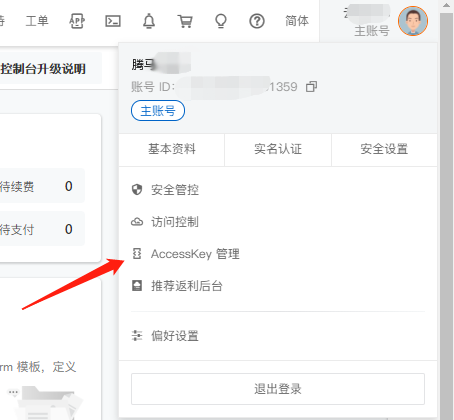This screenshot has height=420, width=454.
Task: Click the lightbulb suggestions icon
Action: [221, 21]
